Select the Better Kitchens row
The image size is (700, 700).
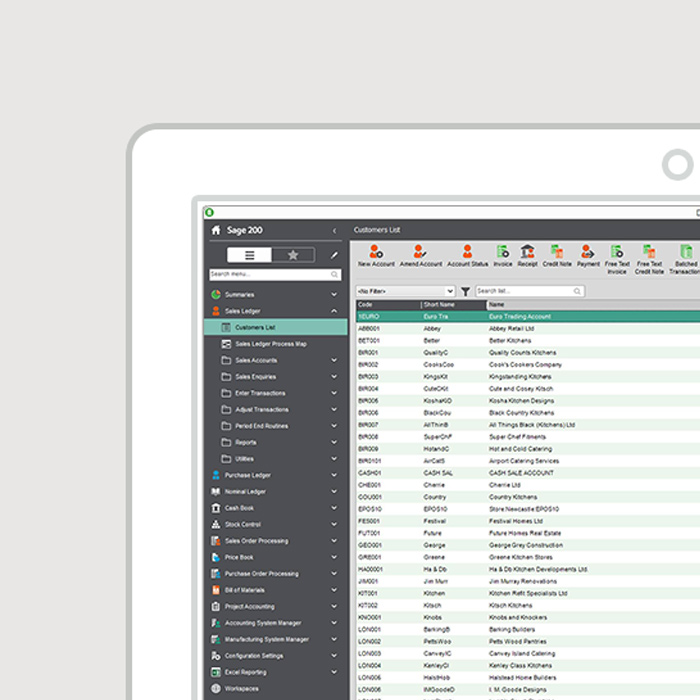(528, 341)
